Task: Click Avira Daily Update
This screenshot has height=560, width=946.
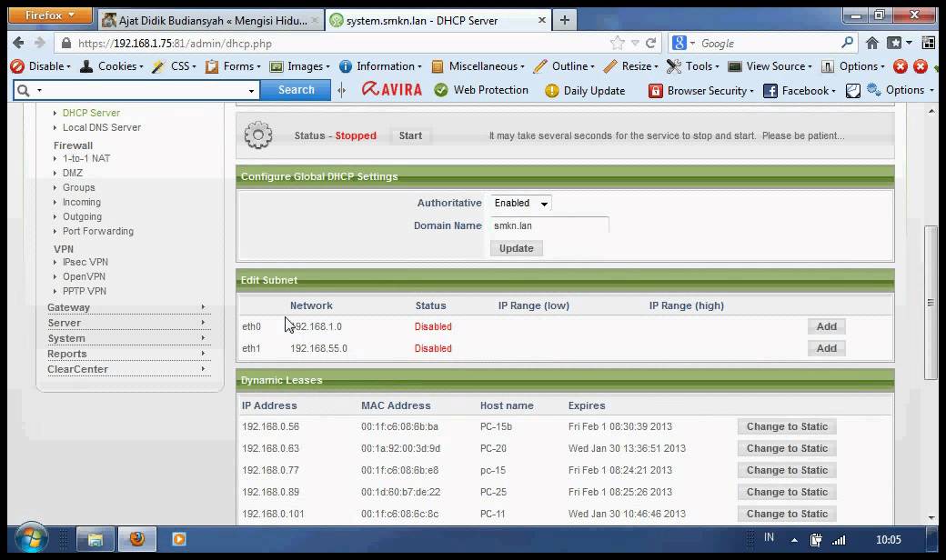Action: click(x=585, y=90)
